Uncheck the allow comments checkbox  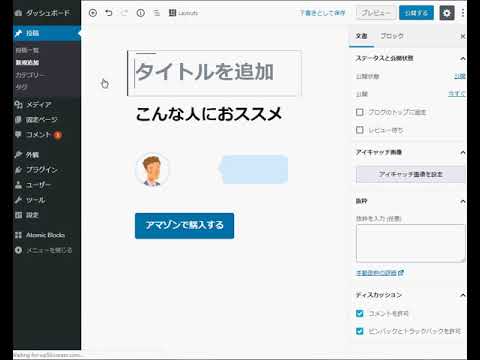360,313
